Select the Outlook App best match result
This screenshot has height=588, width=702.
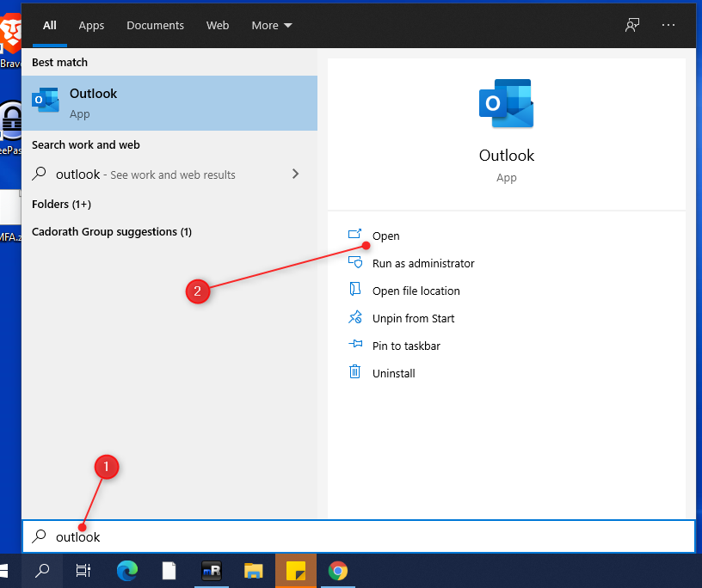169,103
